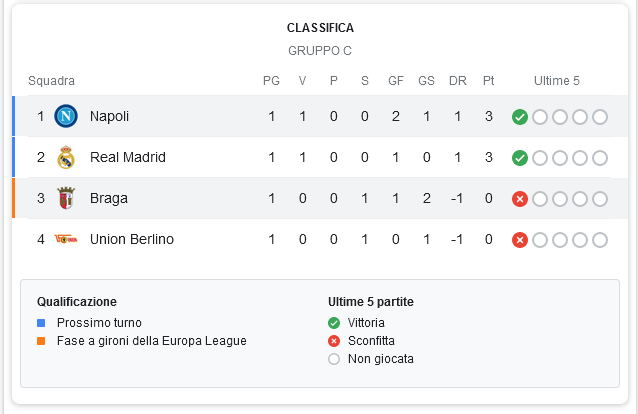
Task: Click Union Berlino's red loss icon
Action: [x=520, y=240]
